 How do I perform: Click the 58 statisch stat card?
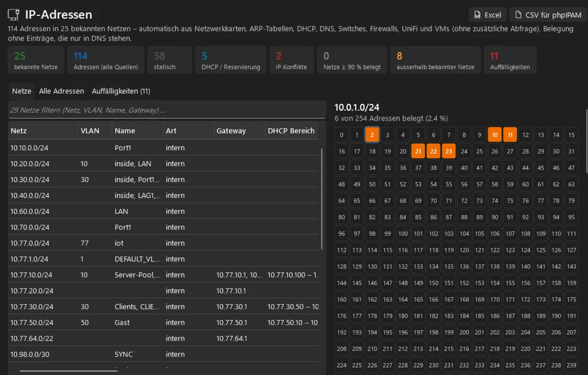(170, 60)
